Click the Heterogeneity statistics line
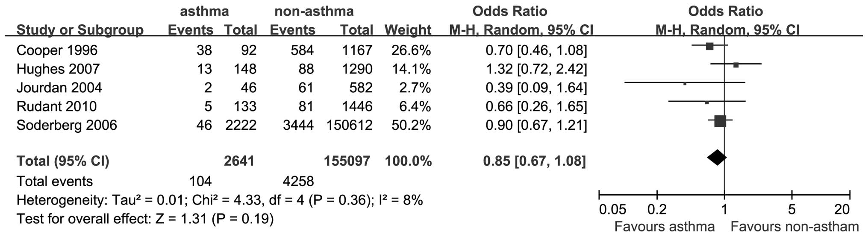The height and width of the screenshot is (237, 868). tap(220, 200)
